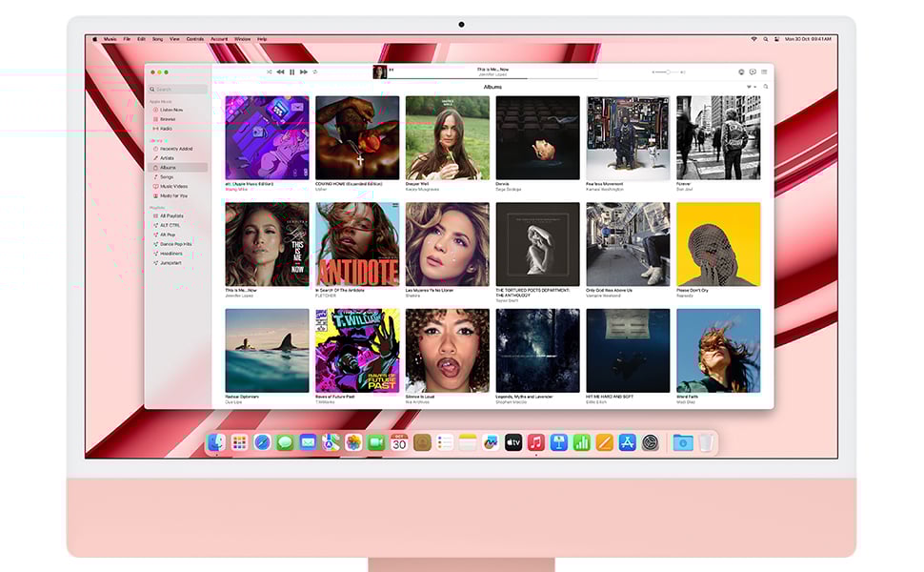This screenshot has width=924, height=572.
Task: Open Photos from the Dock
Action: point(353,442)
